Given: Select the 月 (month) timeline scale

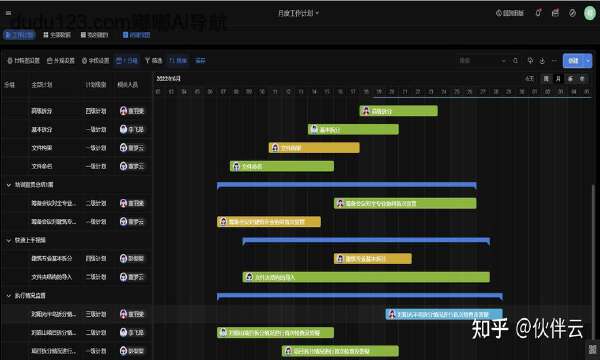Looking at the screenshot, I should coord(558,79).
